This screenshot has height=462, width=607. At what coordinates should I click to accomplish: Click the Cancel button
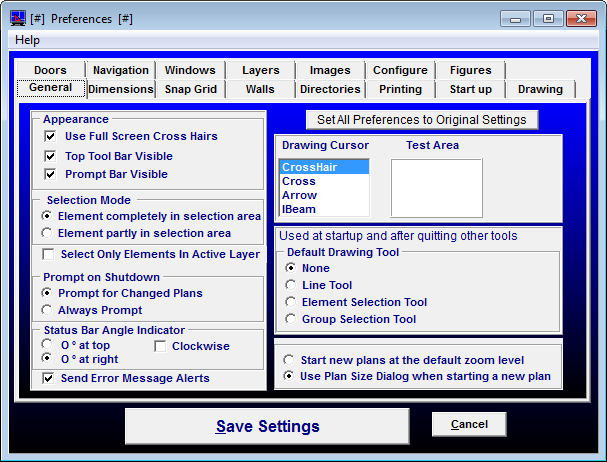(469, 424)
